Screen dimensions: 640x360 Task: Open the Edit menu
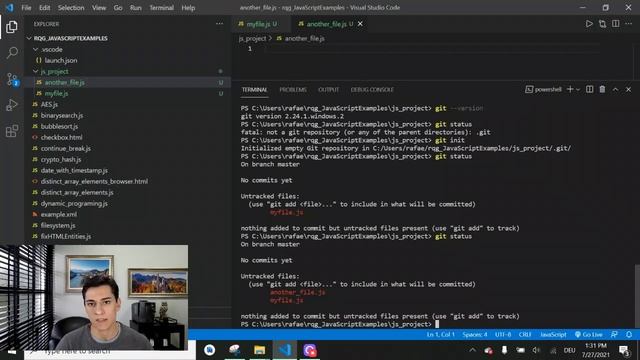pos(44,7)
